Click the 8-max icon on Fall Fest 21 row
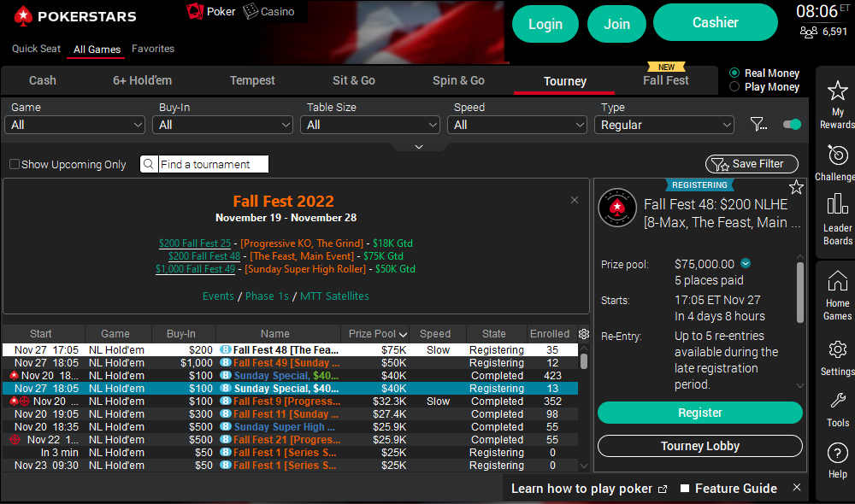 [225, 440]
